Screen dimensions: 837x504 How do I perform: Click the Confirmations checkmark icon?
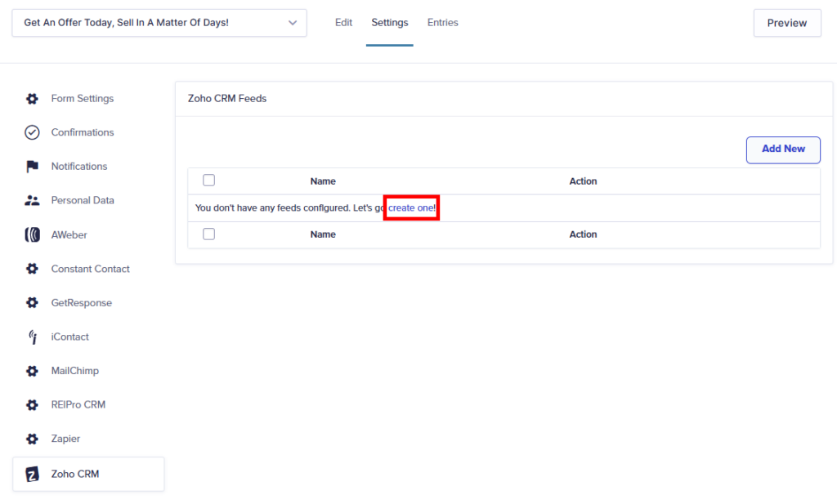(32, 132)
